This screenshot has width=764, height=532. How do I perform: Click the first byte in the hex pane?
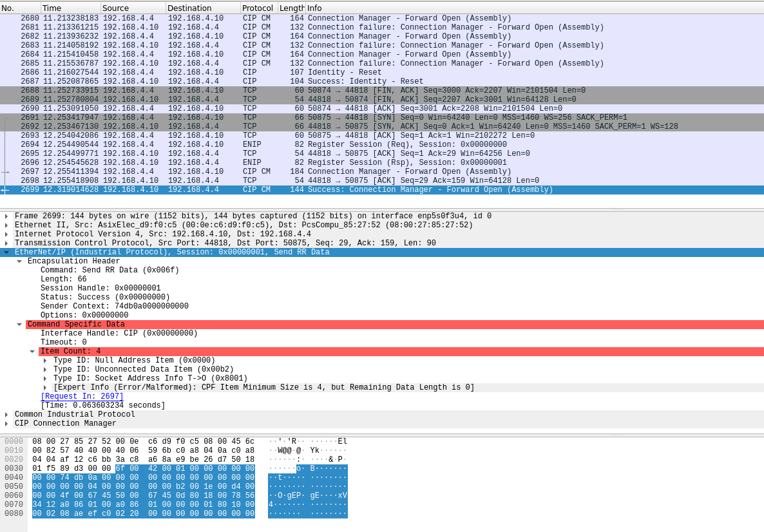(35, 441)
